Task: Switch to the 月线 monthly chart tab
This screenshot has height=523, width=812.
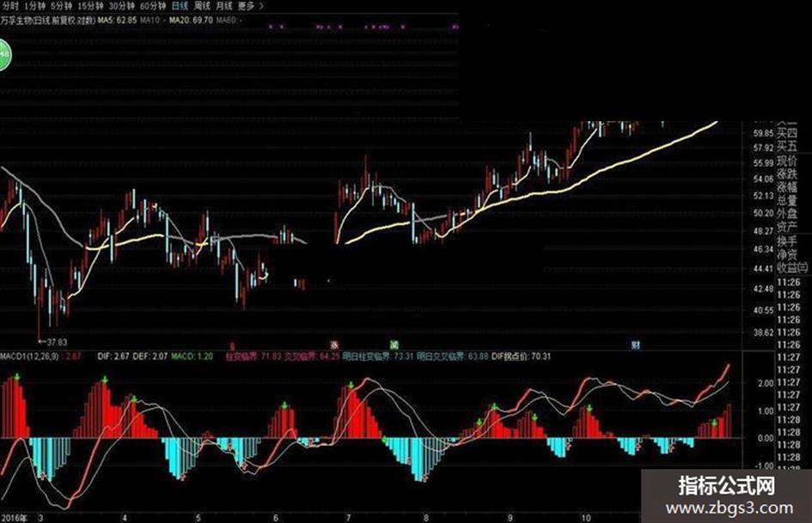Action: 223,6
